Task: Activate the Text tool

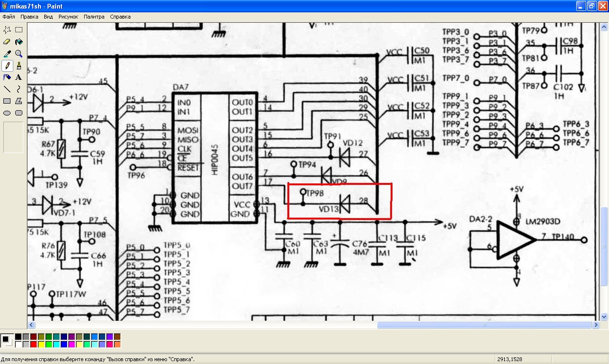Action: 19,77
